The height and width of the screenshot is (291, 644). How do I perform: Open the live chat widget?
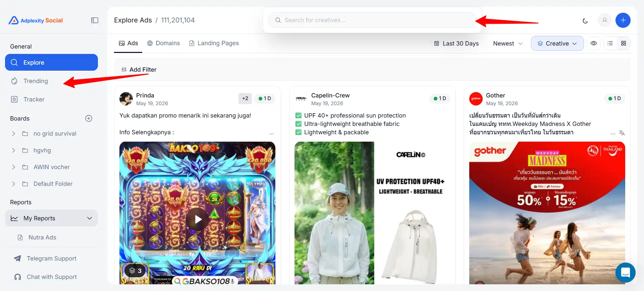[626, 273]
